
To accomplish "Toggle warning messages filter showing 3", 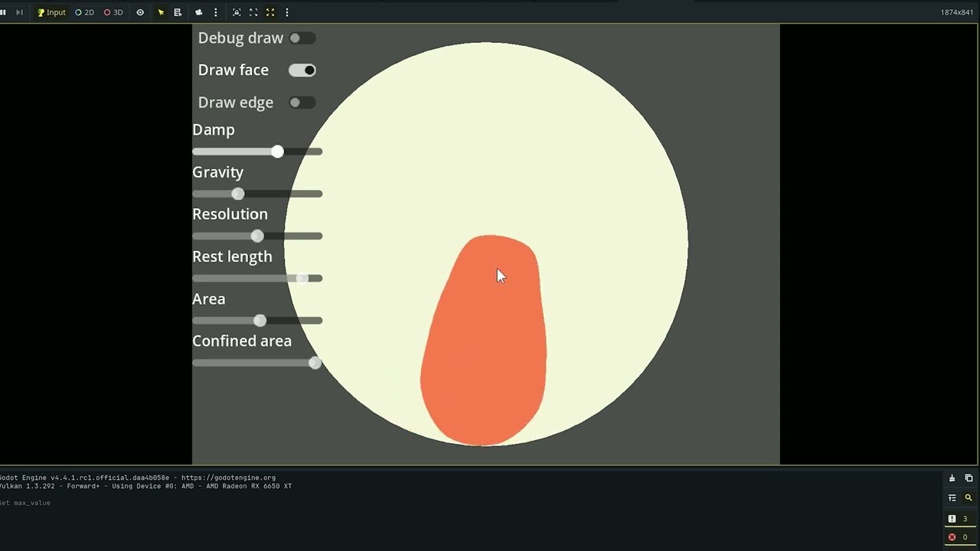I will coord(960,519).
